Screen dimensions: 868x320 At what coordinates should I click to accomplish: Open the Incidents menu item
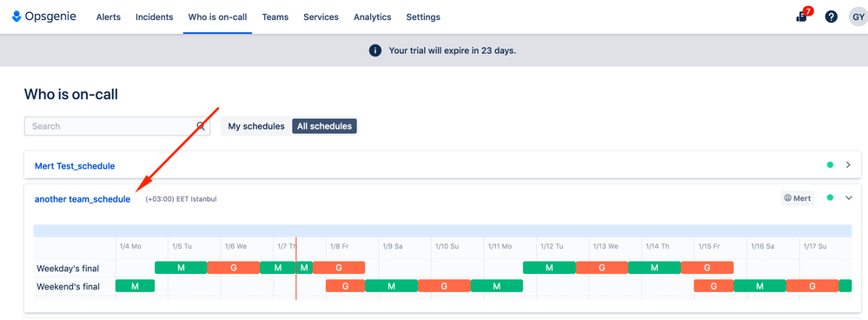pyautogui.click(x=155, y=17)
